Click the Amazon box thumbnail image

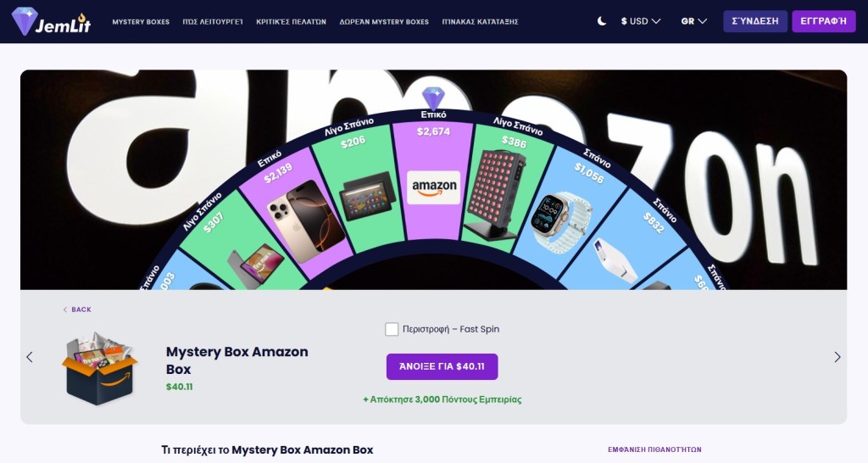99,368
